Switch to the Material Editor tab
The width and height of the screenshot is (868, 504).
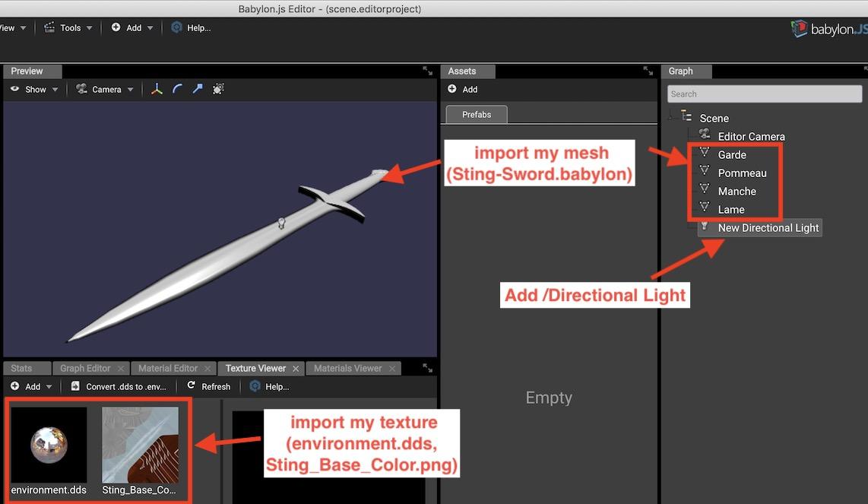point(168,368)
